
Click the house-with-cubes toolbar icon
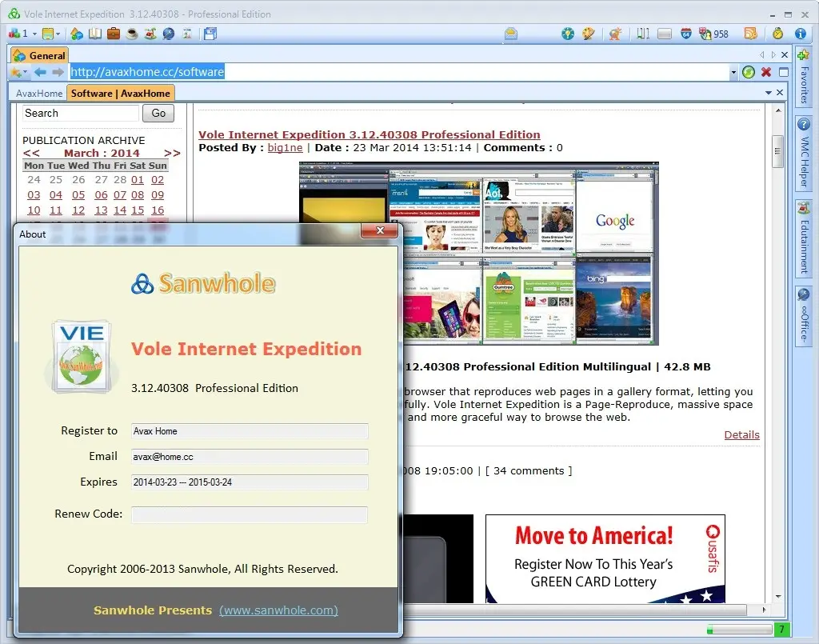click(77, 34)
